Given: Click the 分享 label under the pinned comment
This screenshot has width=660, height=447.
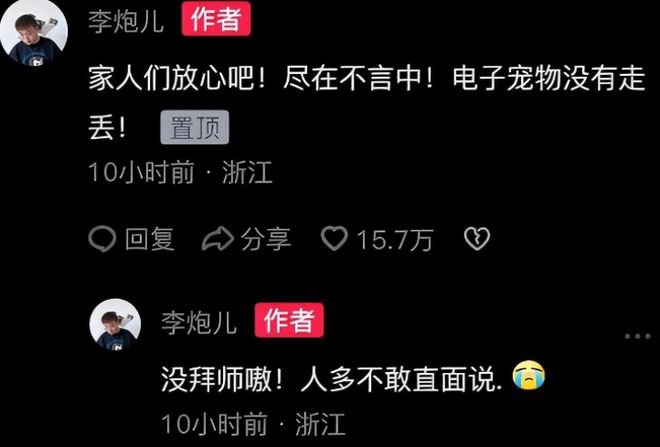Looking at the screenshot, I should coord(266,239).
